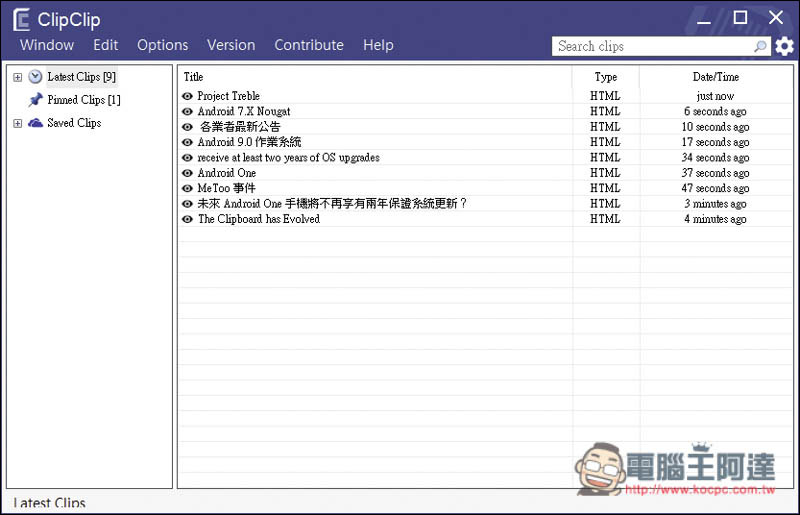Toggle eye icon for Android One clip
Viewport: 800px width, 515px height.
pos(187,173)
